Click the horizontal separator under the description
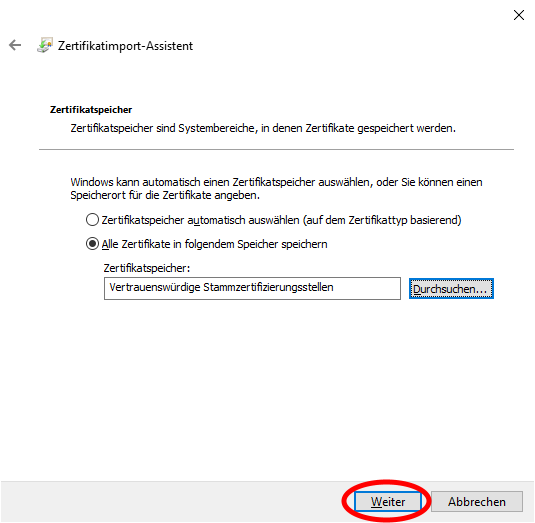Screen dimensions: 535x523 coord(276,149)
